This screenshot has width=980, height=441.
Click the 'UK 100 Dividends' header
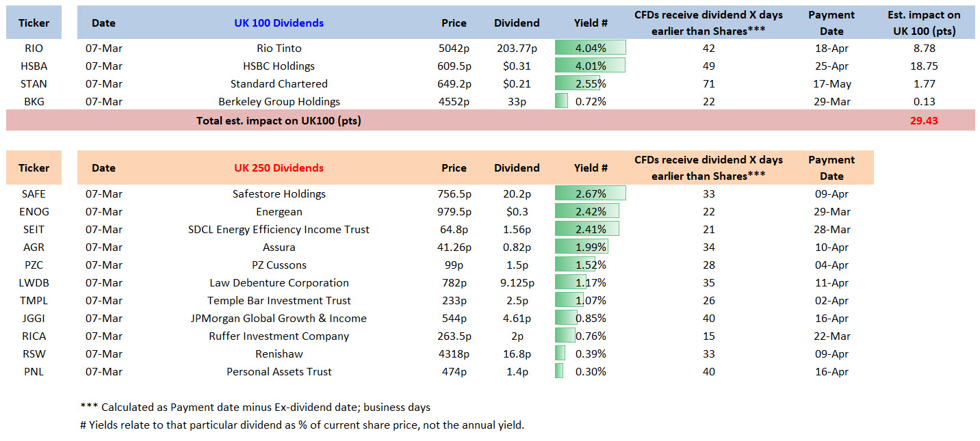click(279, 23)
